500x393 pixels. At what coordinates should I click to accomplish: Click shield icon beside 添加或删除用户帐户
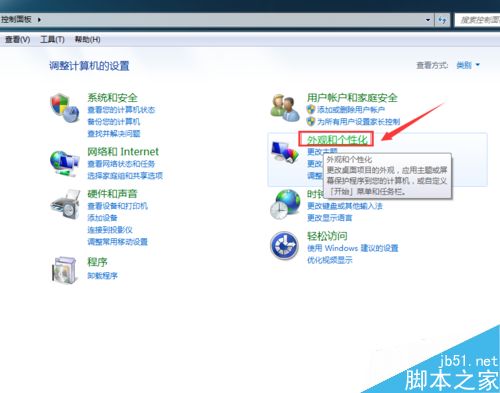[x=311, y=109]
